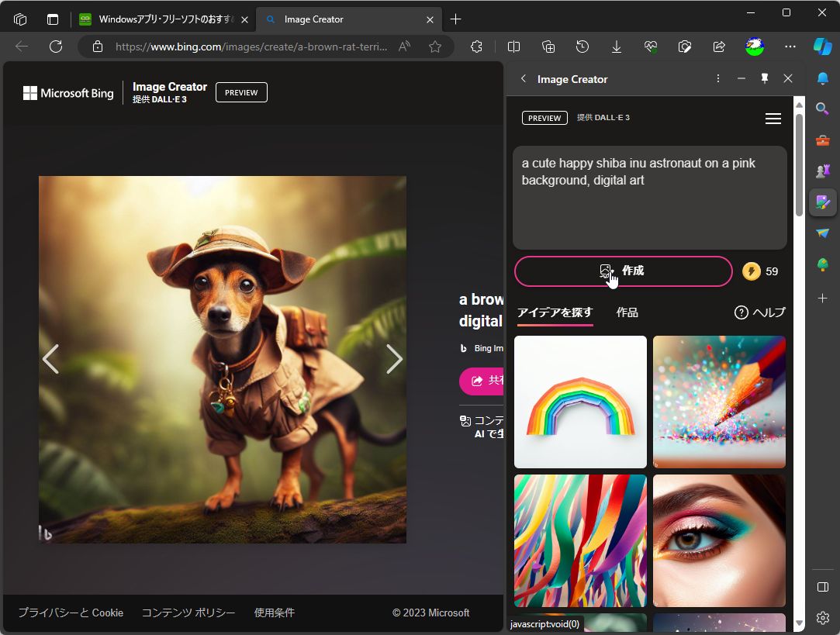View site information lock icon
This screenshot has width=840, height=635.
pos(98,47)
